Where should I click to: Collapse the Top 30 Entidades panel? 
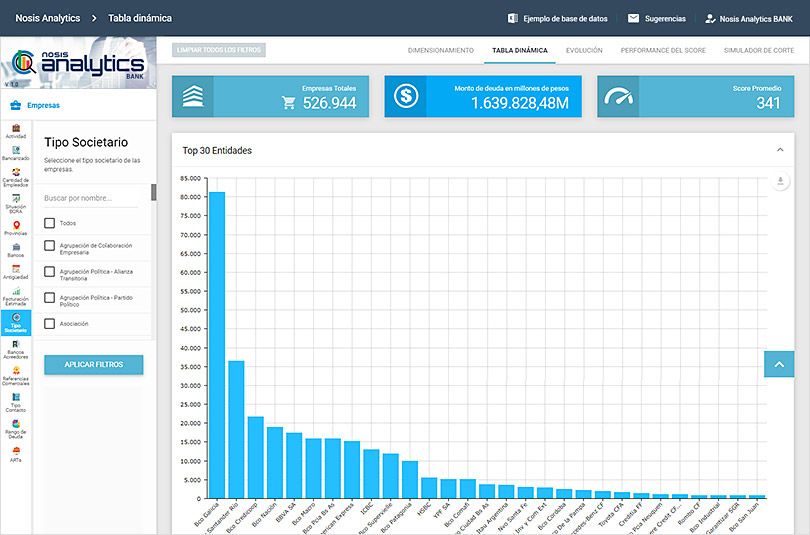[780, 150]
